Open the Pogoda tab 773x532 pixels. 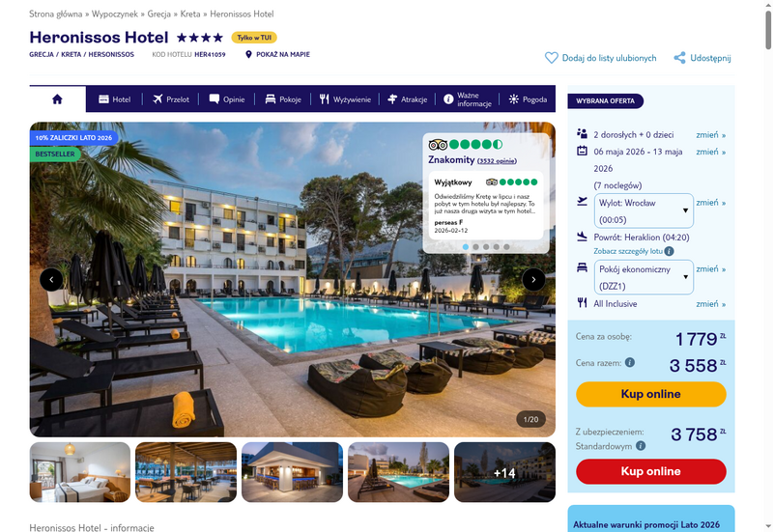[528, 99]
